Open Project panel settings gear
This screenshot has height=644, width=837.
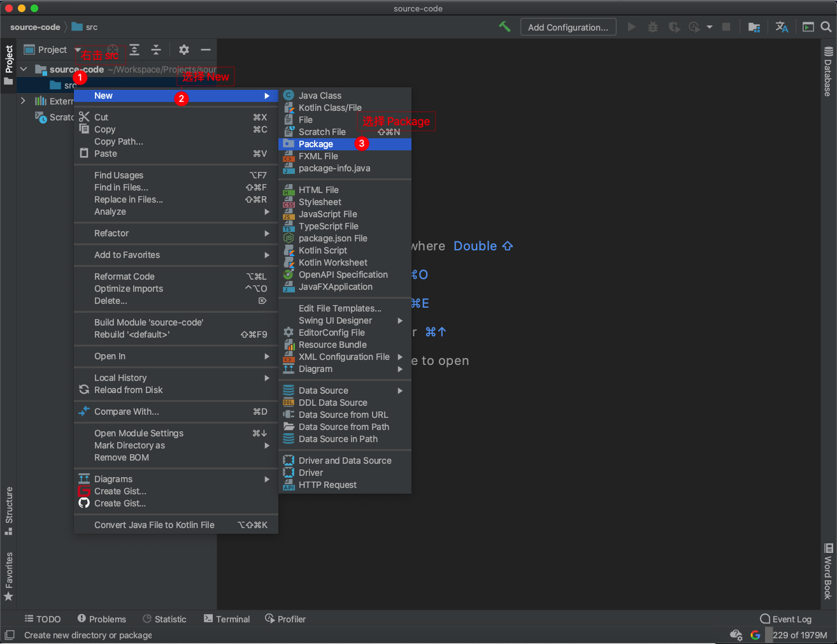click(184, 50)
